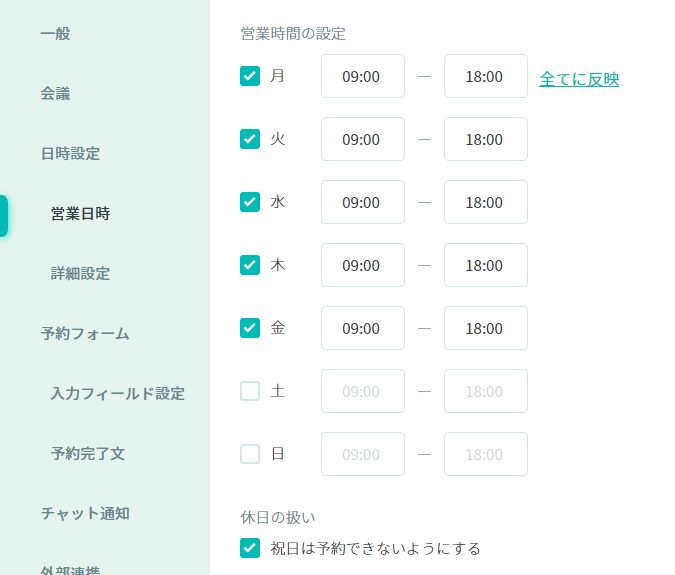Open 入力フィールド設定 page
Screen dimensions: 675x575
[117, 394]
